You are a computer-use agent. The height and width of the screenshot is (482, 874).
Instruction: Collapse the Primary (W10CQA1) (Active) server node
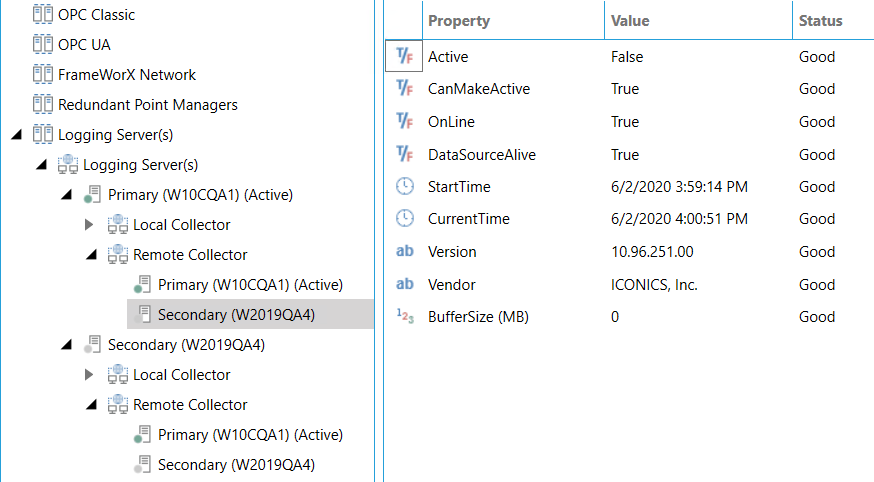tap(66, 195)
